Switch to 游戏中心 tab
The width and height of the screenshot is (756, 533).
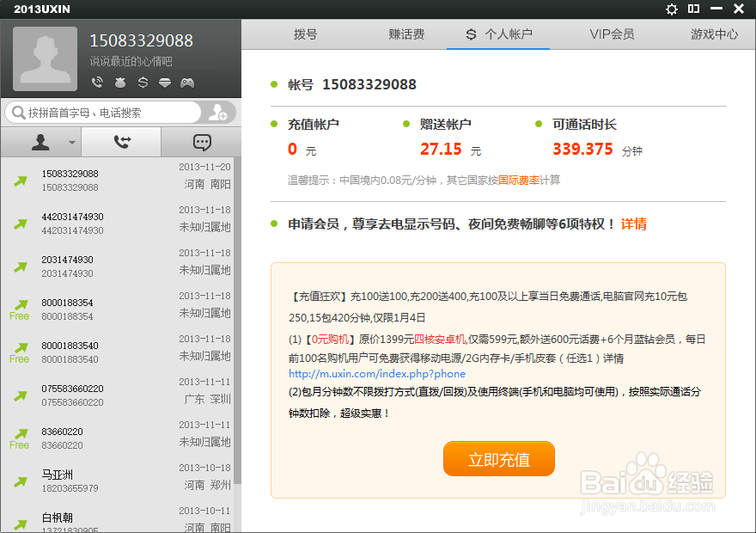(714, 34)
